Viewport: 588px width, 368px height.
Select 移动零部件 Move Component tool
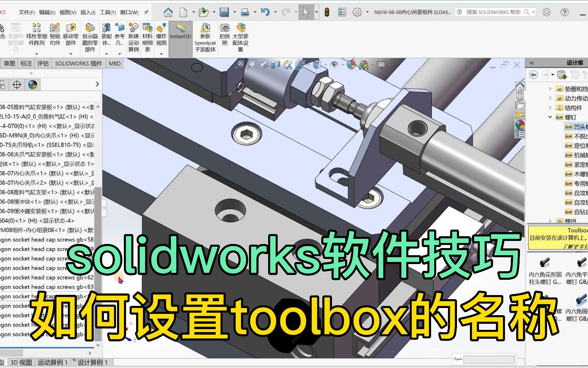click(71, 34)
